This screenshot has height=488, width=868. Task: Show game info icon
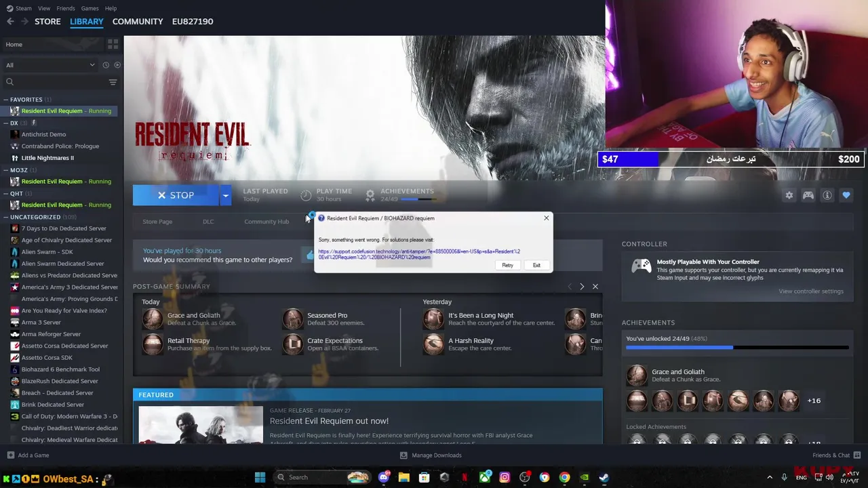pyautogui.click(x=827, y=195)
